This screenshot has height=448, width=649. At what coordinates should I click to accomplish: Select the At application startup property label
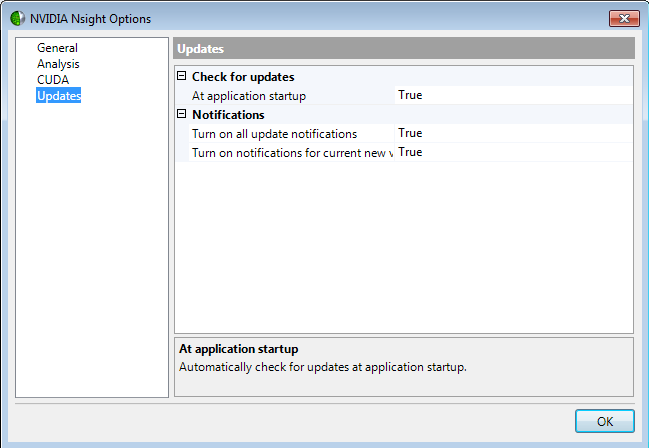point(248,96)
